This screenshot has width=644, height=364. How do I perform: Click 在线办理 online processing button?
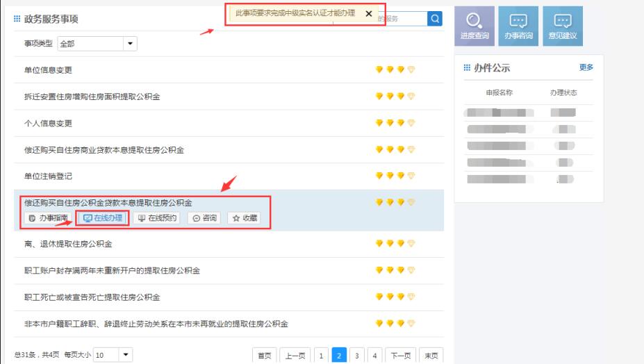tap(103, 218)
